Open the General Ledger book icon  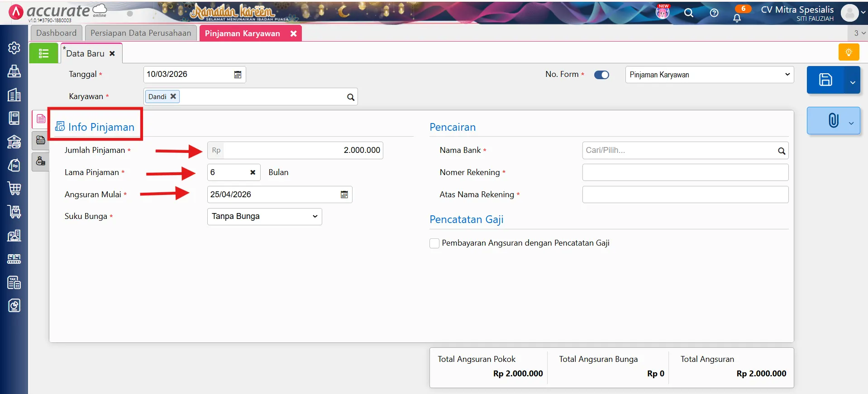pyautogui.click(x=14, y=118)
